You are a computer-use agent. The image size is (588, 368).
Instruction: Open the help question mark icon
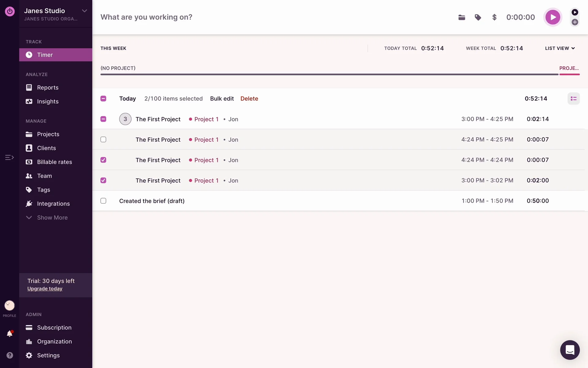tap(9, 355)
